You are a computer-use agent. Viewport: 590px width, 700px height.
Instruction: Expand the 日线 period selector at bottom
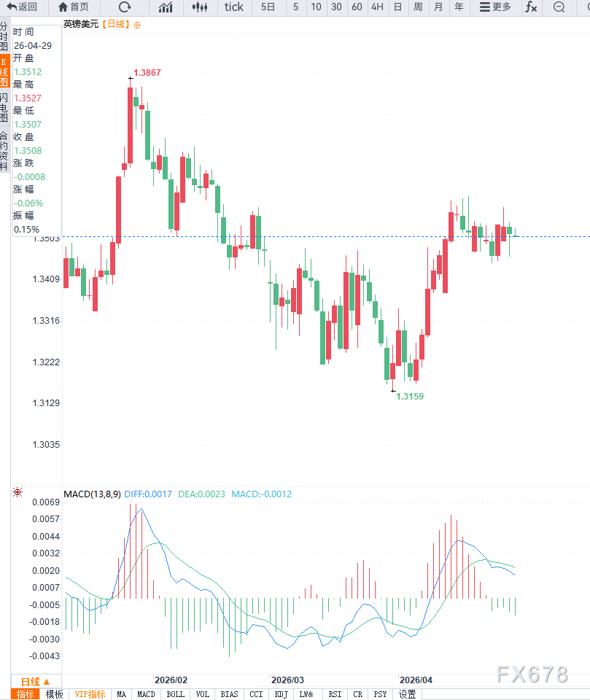click(x=35, y=681)
